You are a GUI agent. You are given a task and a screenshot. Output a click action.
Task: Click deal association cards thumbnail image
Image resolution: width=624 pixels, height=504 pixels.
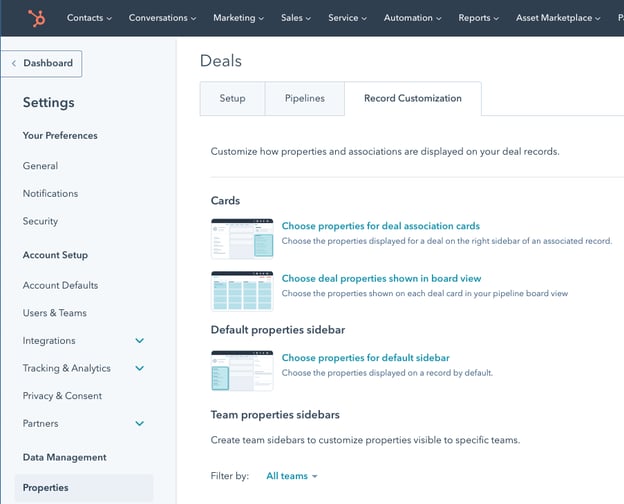[241, 238]
